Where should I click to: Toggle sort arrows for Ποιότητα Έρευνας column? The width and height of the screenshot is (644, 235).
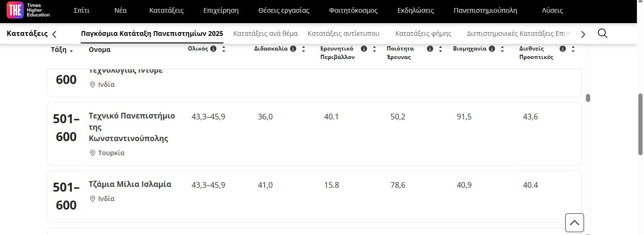441,49
